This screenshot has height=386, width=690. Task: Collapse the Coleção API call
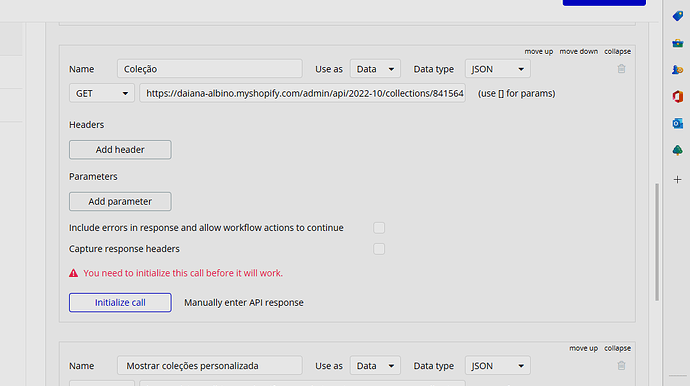(x=617, y=51)
